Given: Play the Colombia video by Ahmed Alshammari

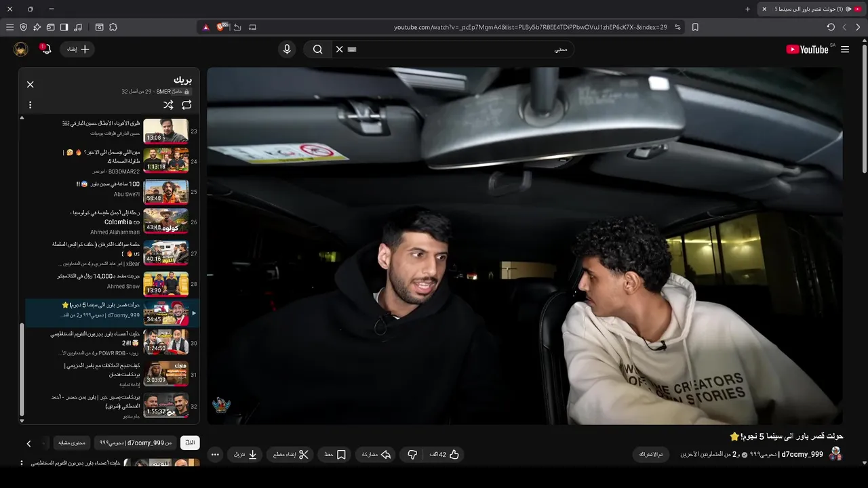Looking at the screenshot, I should click(112, 222).
